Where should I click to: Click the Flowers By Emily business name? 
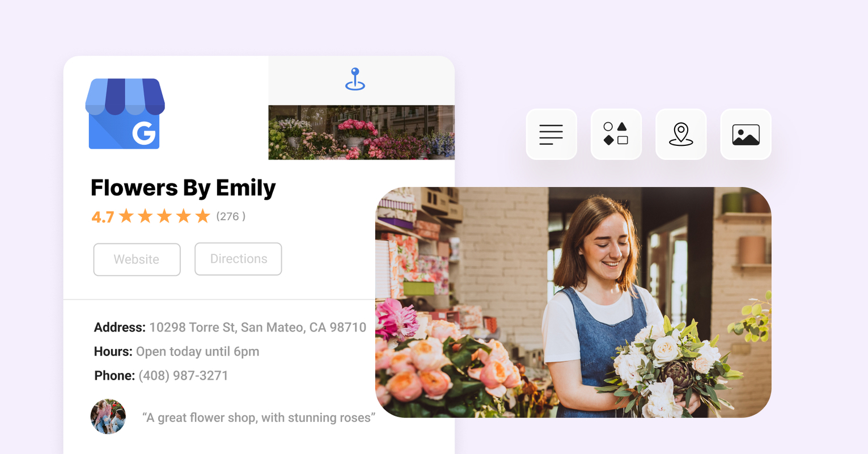point(183,188)
